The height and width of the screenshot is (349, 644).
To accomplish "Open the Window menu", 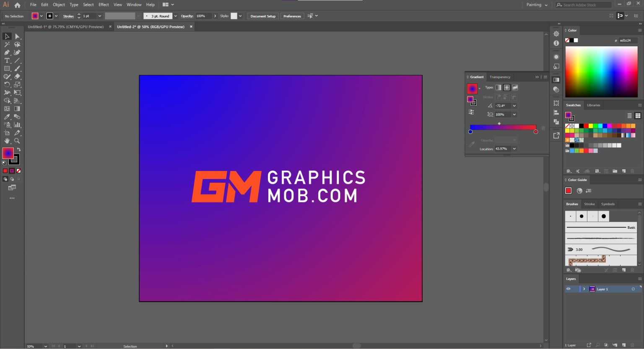I will point(134,5).
